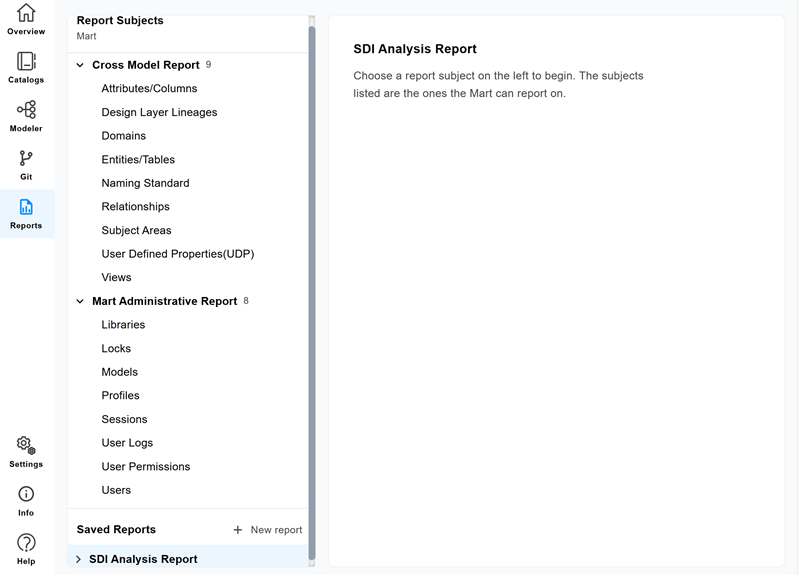Select the Reports icon in sidebar
800x575 pixels.
click(26, 207)
